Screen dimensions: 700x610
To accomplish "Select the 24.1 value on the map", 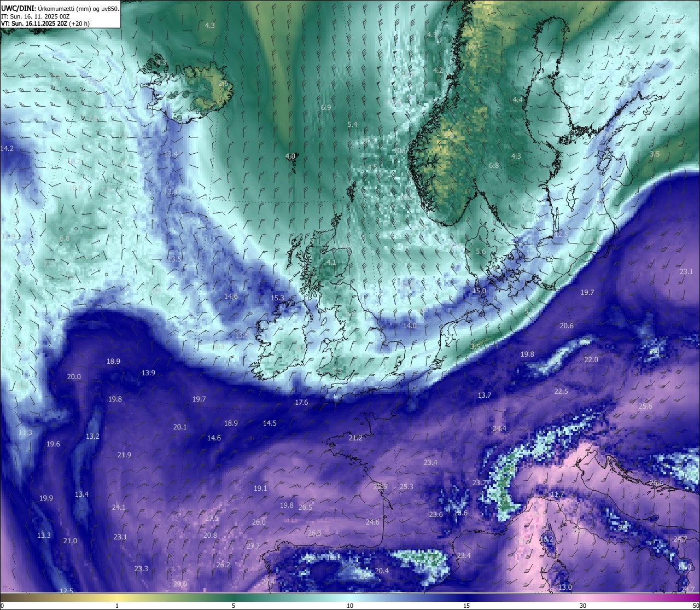I will point(119,508).
